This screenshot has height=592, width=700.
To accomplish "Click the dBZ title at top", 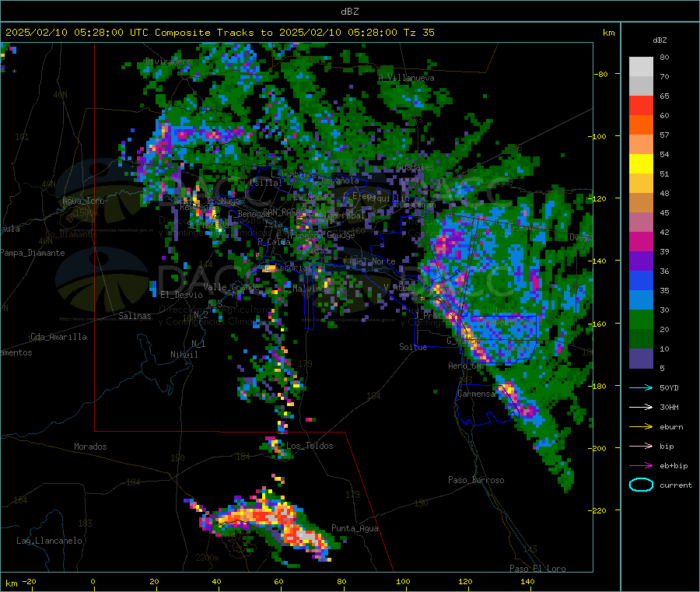I will click(349, 12).
